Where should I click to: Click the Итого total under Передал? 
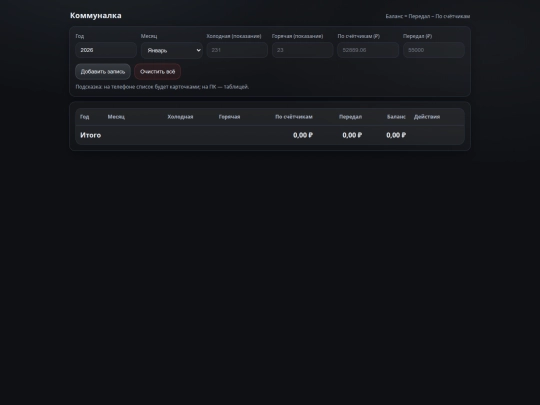352,135
